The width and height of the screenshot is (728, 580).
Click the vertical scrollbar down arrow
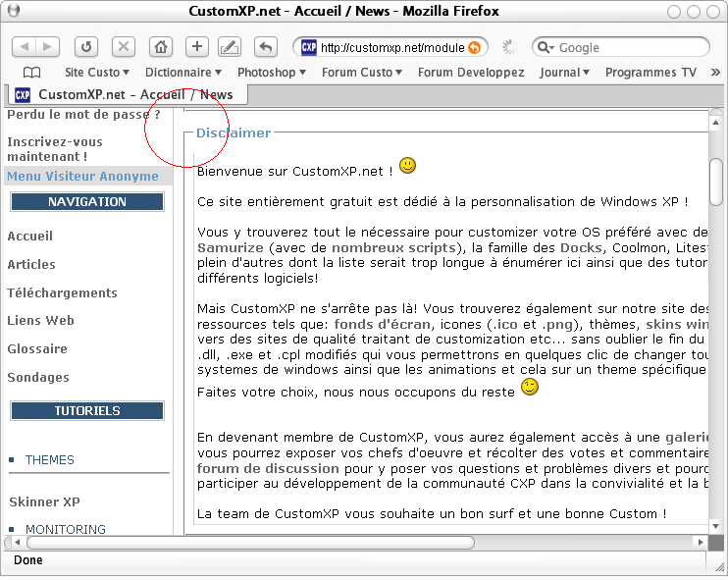715,527
